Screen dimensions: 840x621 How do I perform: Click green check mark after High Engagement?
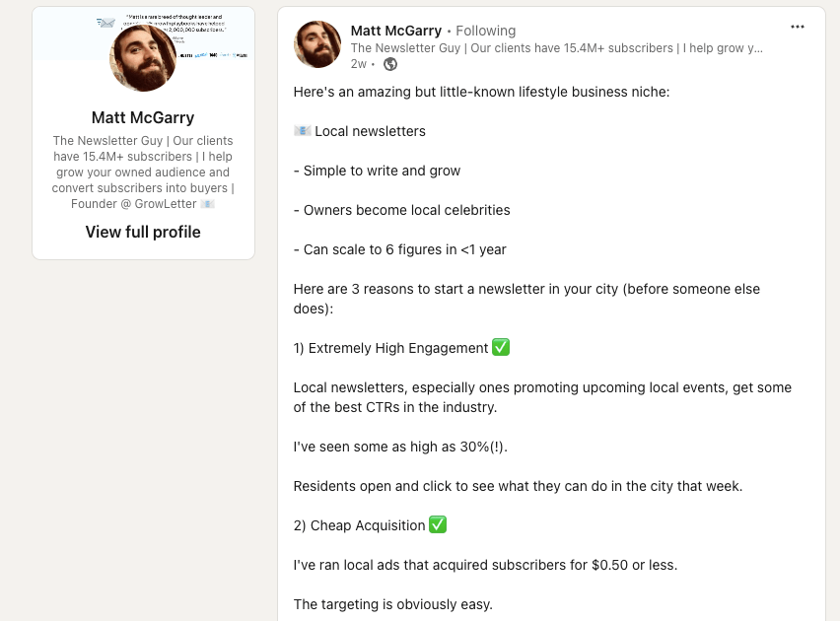click(501, 348)
